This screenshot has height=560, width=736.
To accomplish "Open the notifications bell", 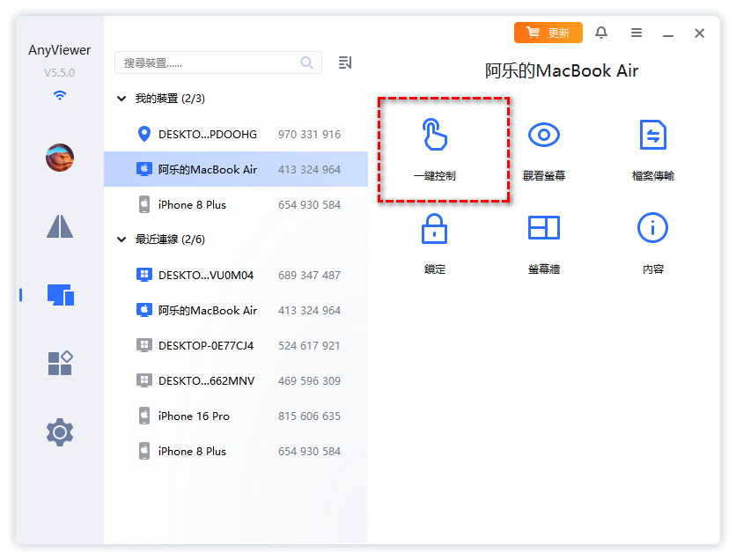I will pyautogui.click(x=601, y=33).
